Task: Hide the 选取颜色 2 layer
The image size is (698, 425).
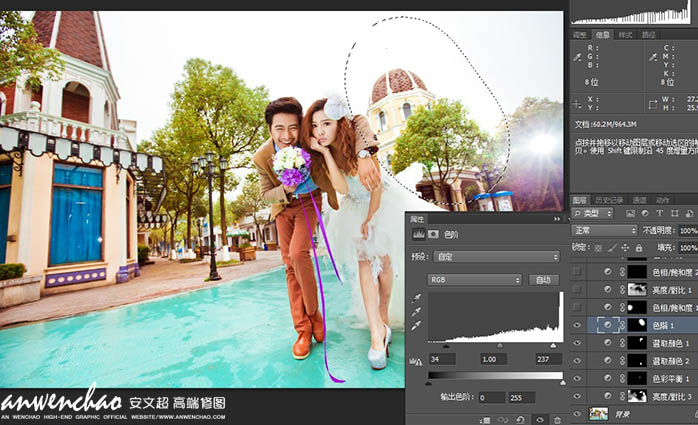Action: pyautogui.click(x=577, y=360)
